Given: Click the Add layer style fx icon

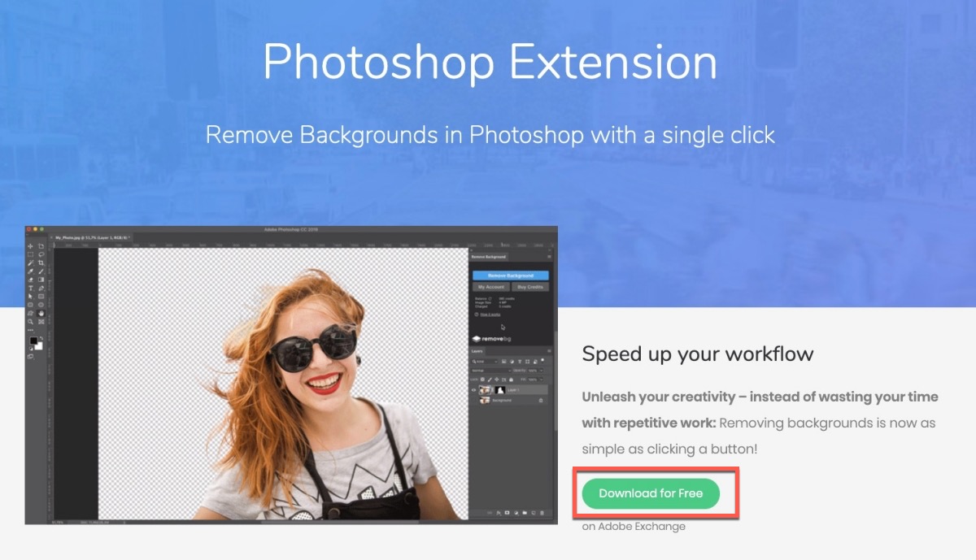Looking at the screenshot, I should click(499, 513).
